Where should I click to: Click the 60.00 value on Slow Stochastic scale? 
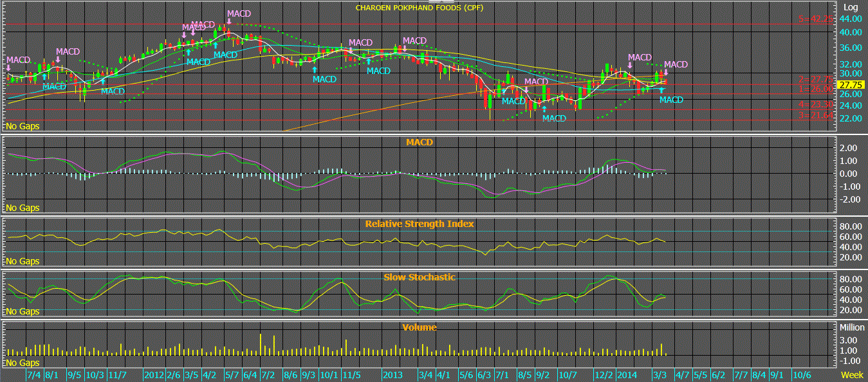(x=851, y=289)
